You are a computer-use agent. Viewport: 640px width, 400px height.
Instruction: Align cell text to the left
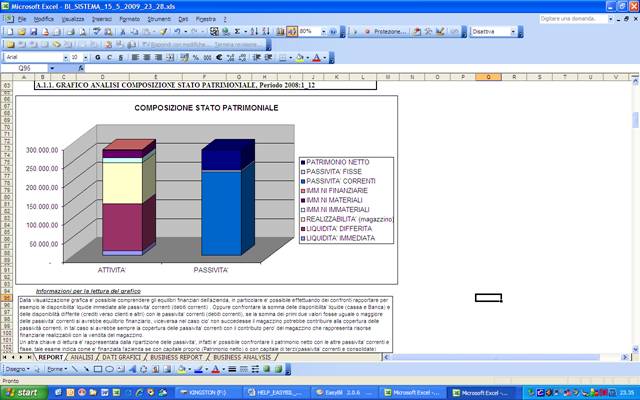pyautogui.click(x=135, y=58)
